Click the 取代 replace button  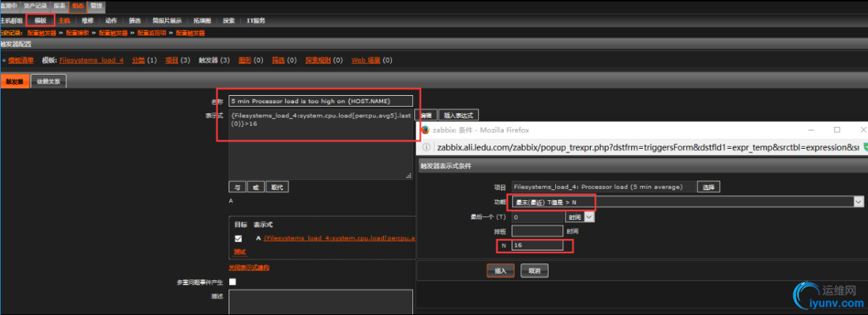[x=277, y=187]
